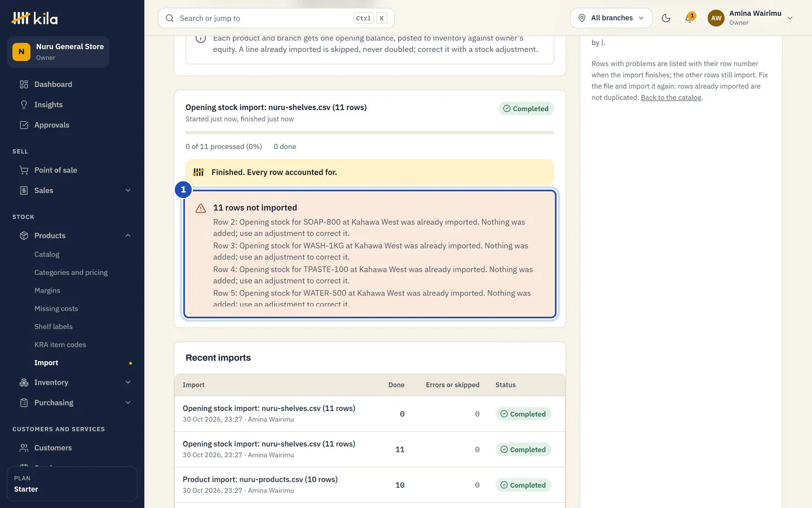The image size is (812, 508).
Task: Click the warning triangle icon
Action: 201,208
